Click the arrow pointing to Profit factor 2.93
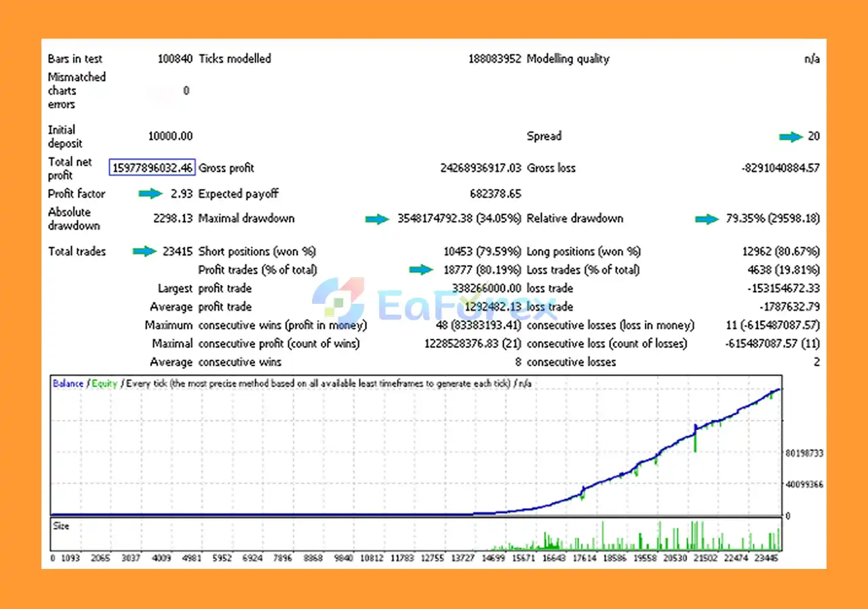868x609 pixels. coord(151,194)
